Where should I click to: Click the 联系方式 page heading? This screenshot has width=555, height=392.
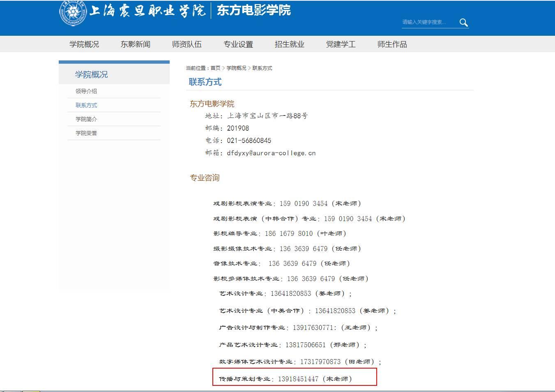(205, 82)
